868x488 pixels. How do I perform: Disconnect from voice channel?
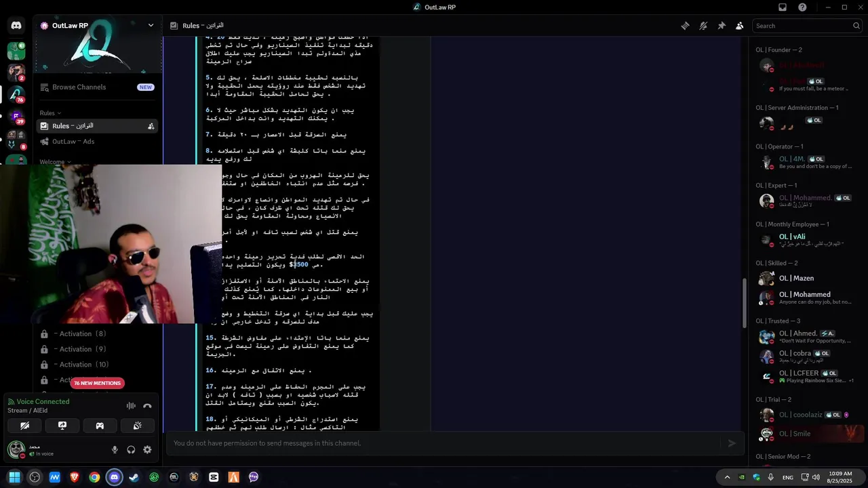tap(147, 406)
